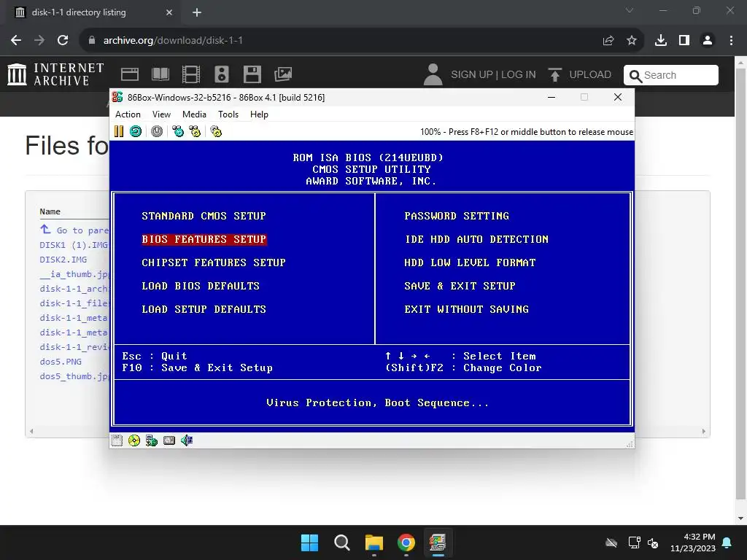Click the yellow Ctrl+Alt+Esc icon
747x560 pixels.
195,131
